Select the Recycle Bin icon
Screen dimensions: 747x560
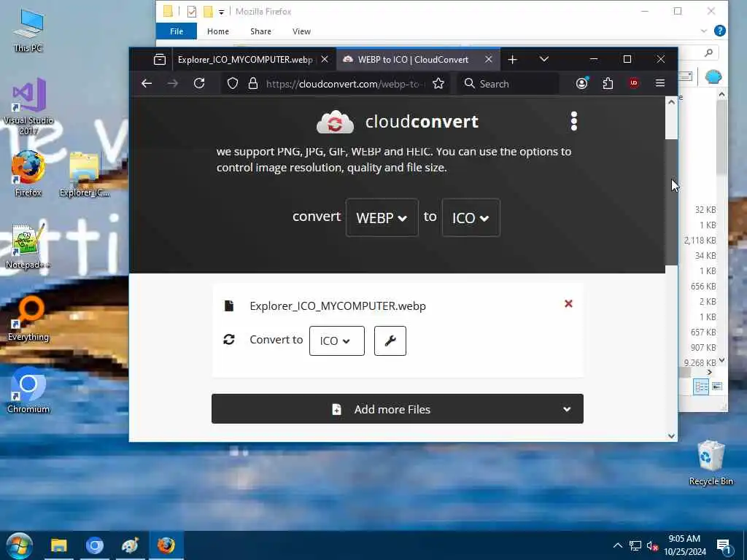click(711, 462)
